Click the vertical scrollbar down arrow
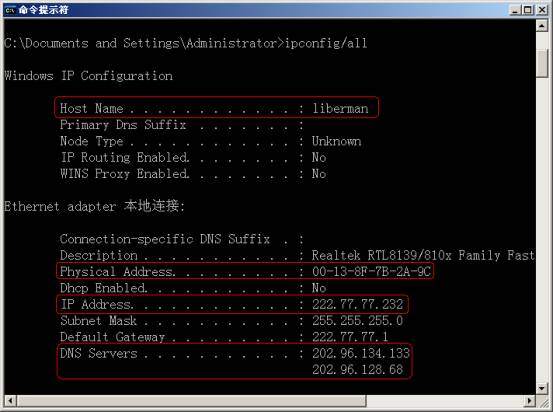The width and height of the screenshot is (553, 412). pos(542,389)
